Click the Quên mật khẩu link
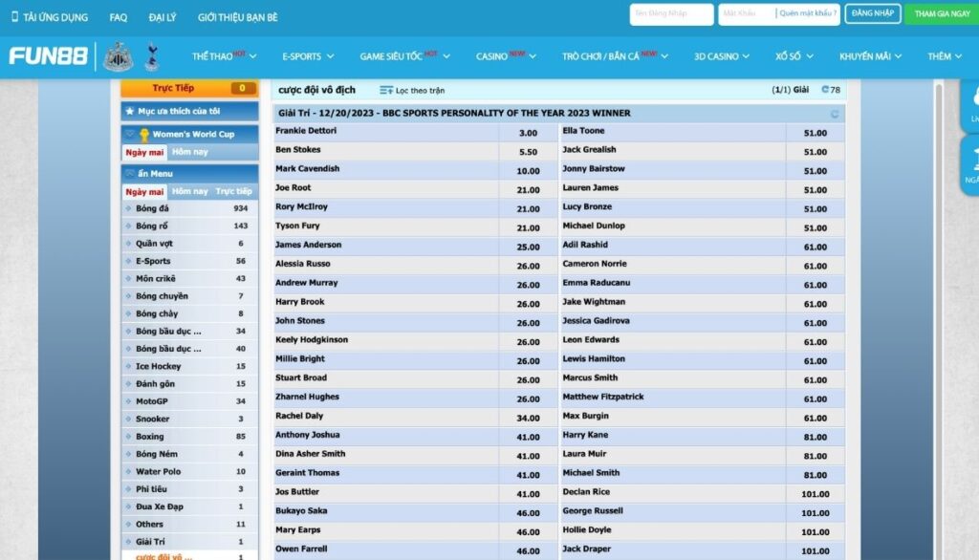Viewport: 979px width, 560px height. (x=808, y=13)
